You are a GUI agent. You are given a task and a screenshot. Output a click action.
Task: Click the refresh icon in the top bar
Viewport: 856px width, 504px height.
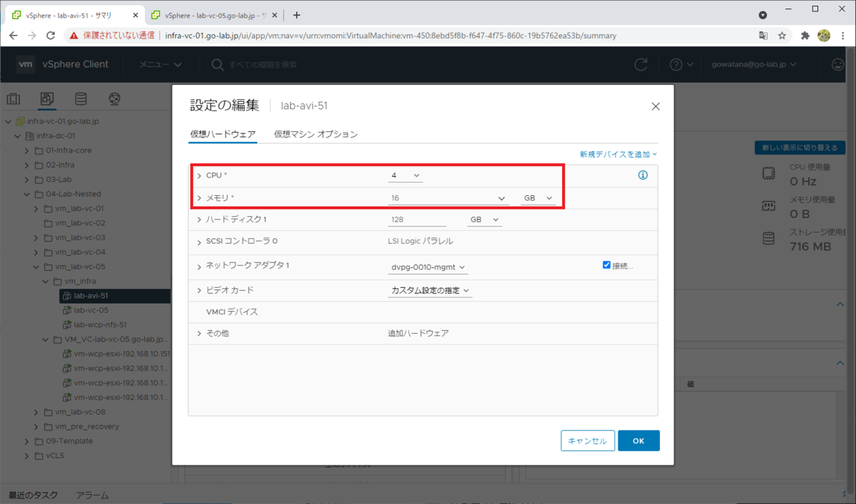[x=641, y=64]
